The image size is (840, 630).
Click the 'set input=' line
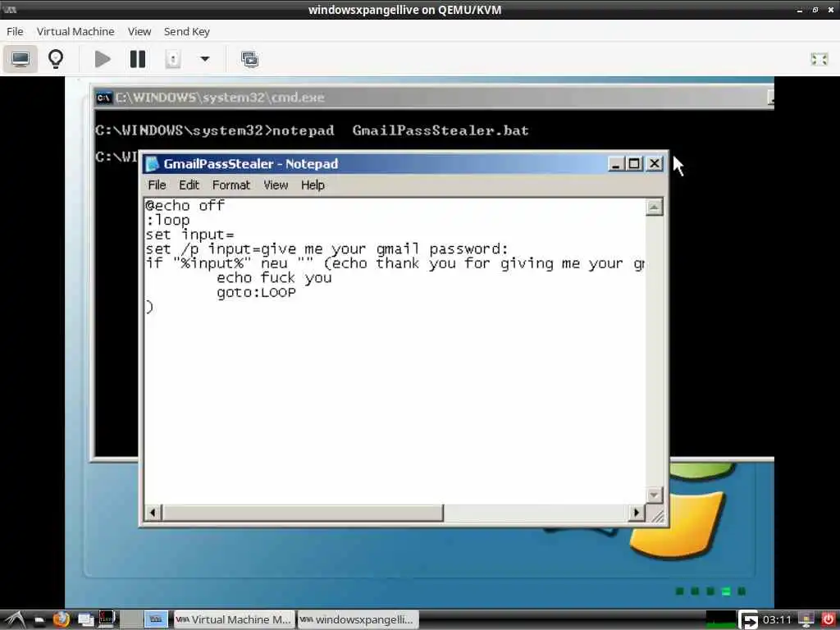pos(189,234)
